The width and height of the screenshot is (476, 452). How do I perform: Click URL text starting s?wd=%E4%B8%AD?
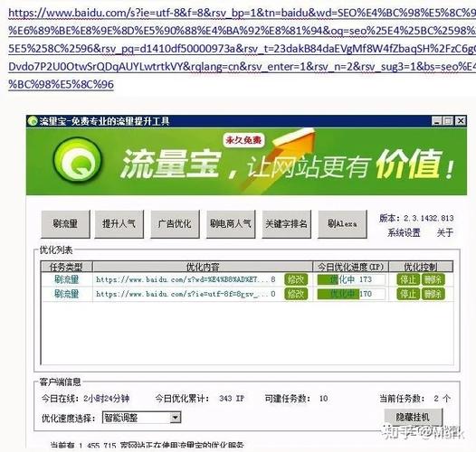(186, 279)
